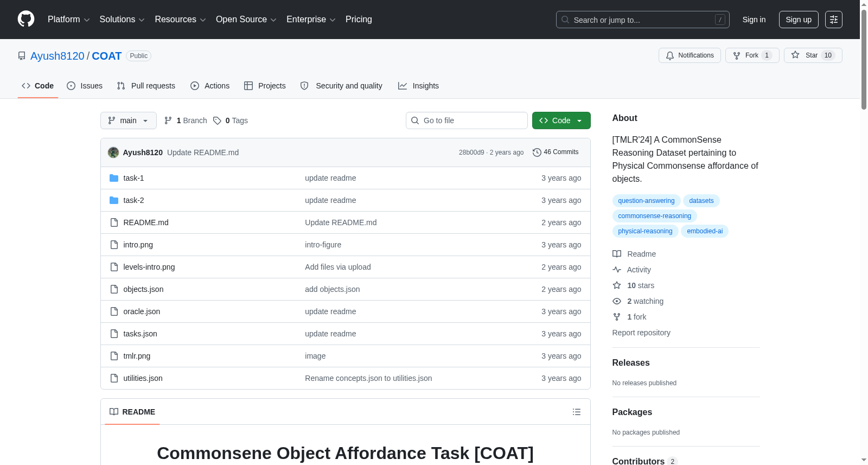This screenshot has width=868, height=465.
Task: Open the Ayush8120 owner link
Action: tap(58, 56)
